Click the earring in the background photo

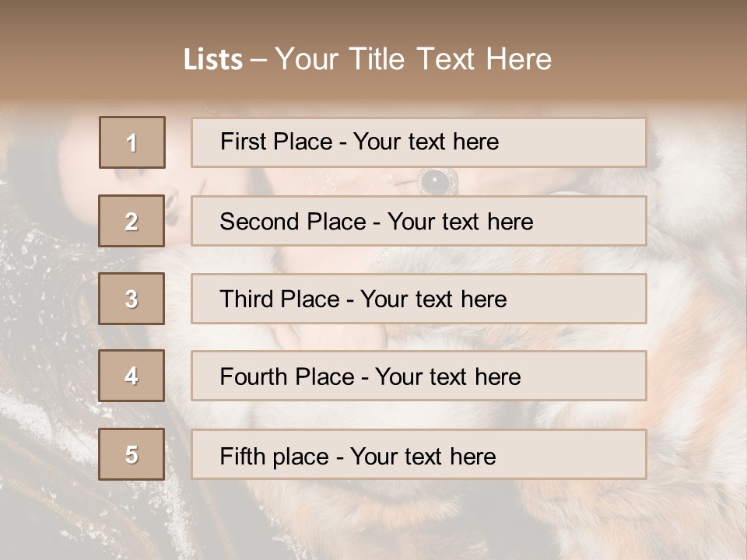(170, 215)
